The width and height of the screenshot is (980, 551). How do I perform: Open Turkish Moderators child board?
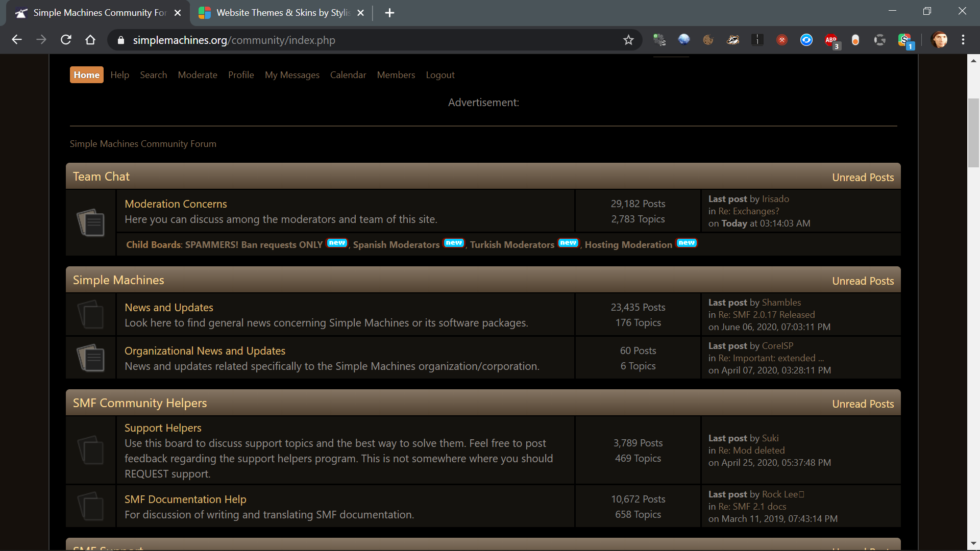coord(512,245)
